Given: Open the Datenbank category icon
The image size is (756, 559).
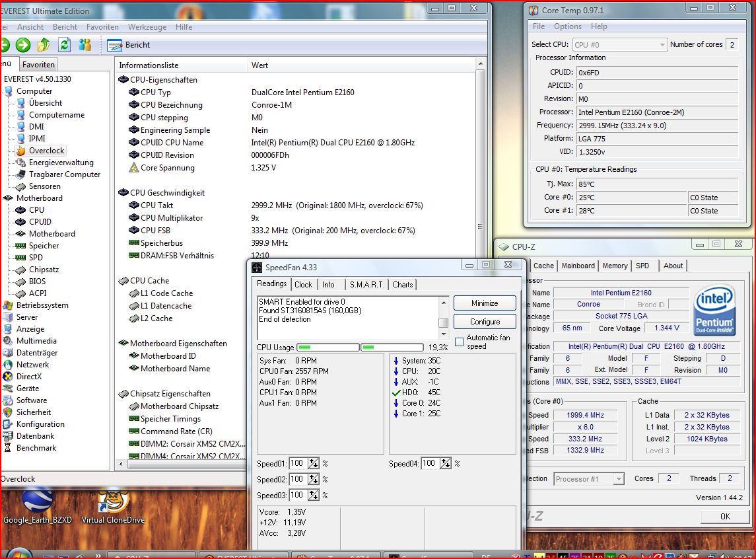Looking at the screenshot, I should [8, 436].
